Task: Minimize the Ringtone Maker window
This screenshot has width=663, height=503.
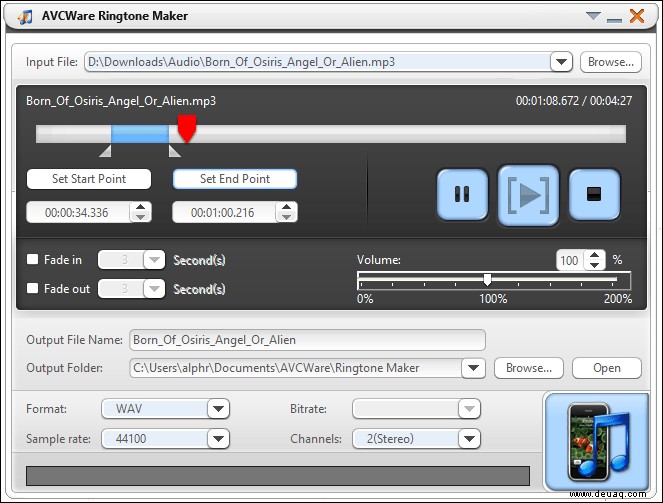Action: [x=614, y=20]
